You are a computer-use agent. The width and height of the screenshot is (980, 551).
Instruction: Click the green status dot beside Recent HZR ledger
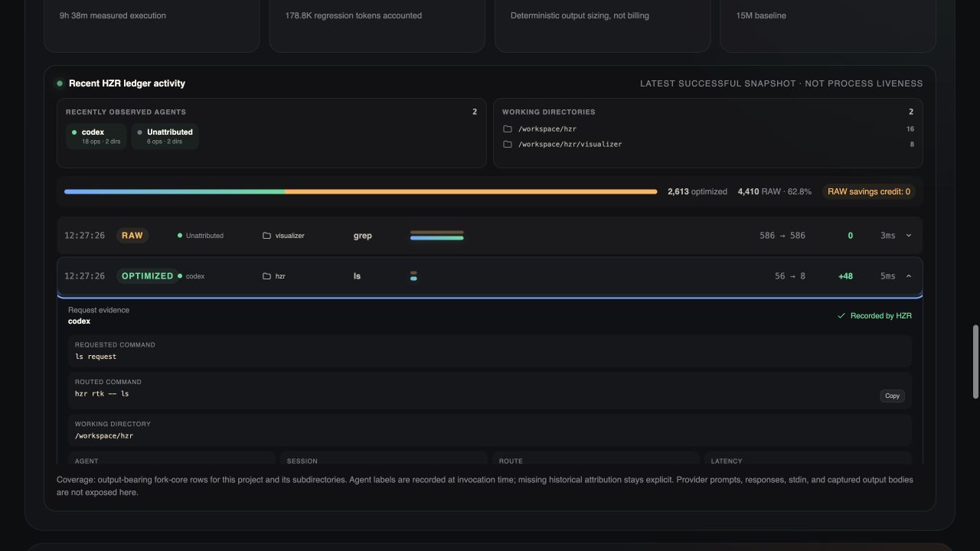click(59, 83)
